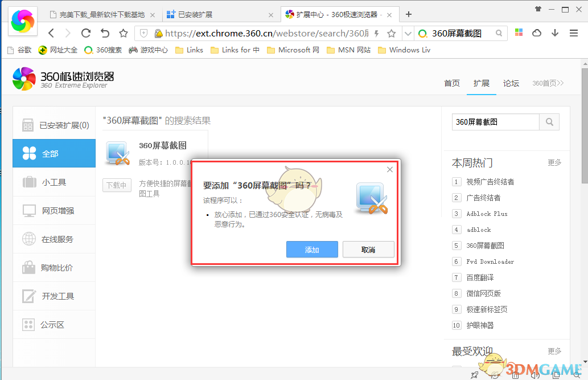Close the add-extension dialog with X
The image size is (588, 380).
(x=390, y=170)
